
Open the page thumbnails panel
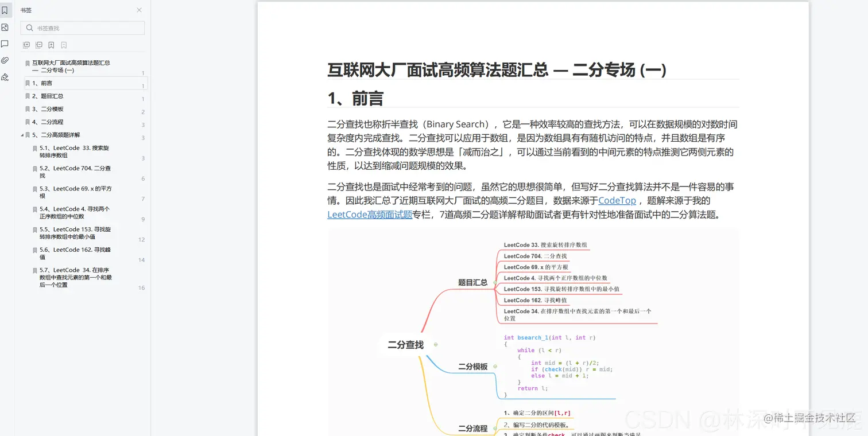click(x=5, y=27)
